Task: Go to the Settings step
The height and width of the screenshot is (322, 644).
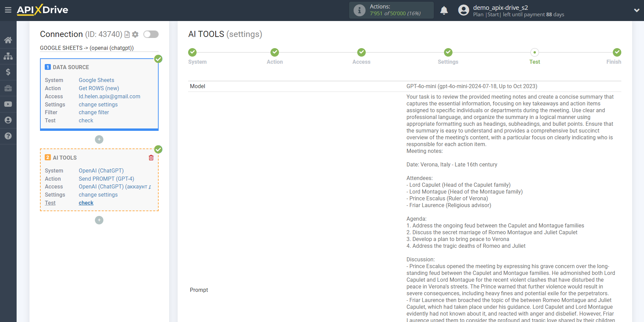Action: click(x=448, y=52)
